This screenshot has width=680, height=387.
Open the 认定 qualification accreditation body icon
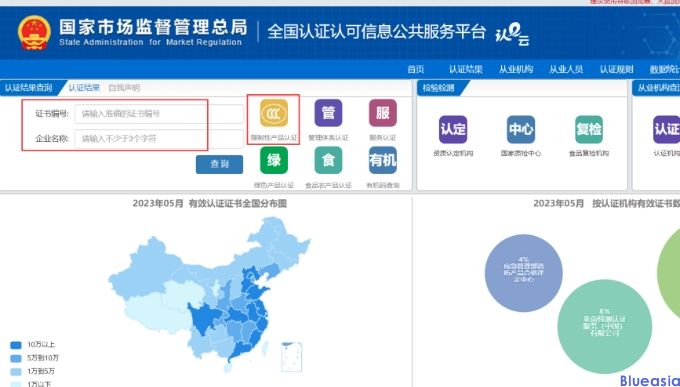tap(453, 129)
